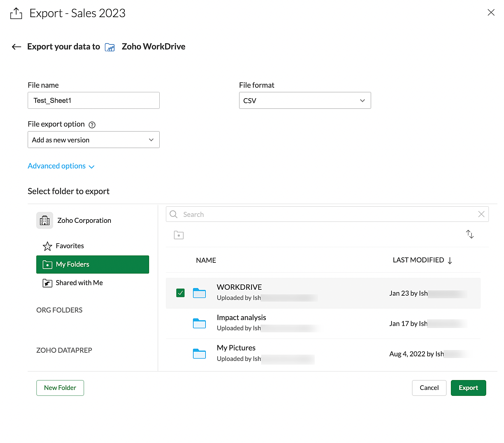Click the back arrow beside Export your data
504x443 pixels.
(16, 47)
